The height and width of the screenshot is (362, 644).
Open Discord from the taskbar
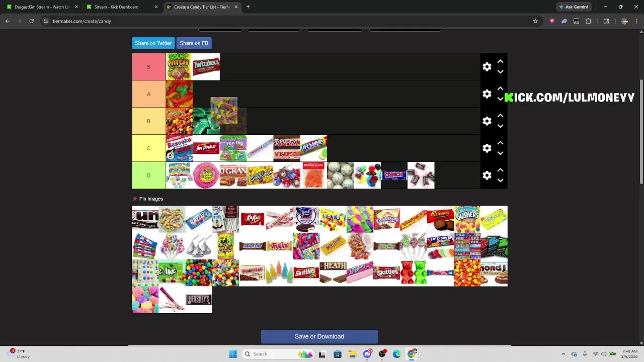[x=367, y=354]
